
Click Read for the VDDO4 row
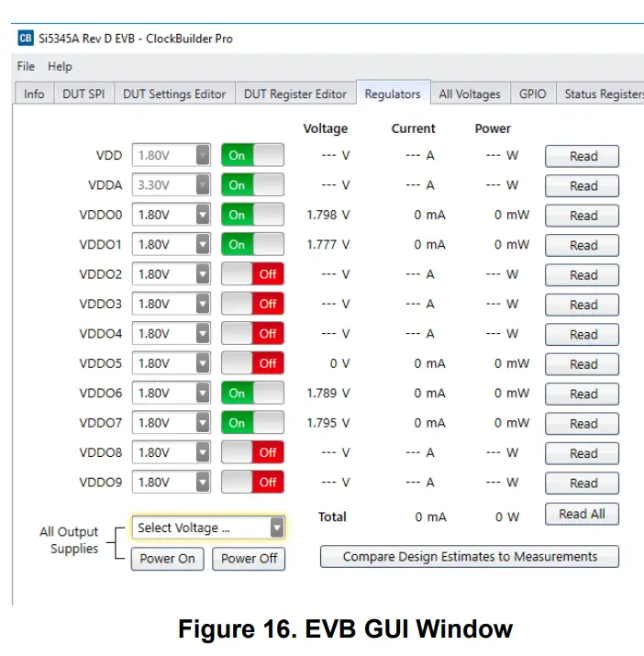pos(582,334)
